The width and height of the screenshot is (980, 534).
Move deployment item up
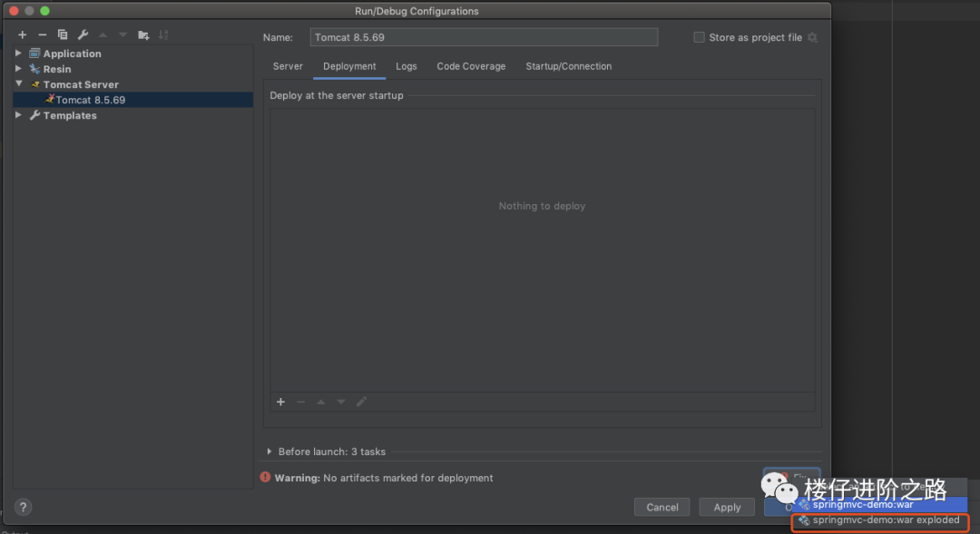pos(320,402)
